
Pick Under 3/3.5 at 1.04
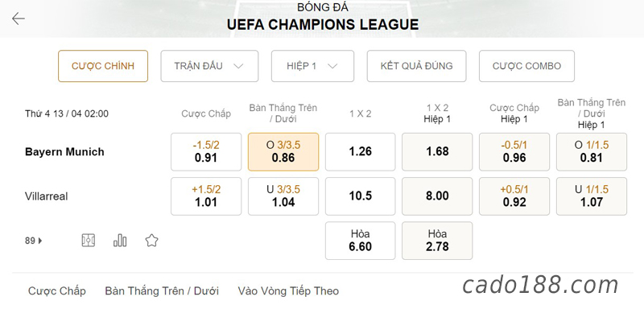(283, 196)
